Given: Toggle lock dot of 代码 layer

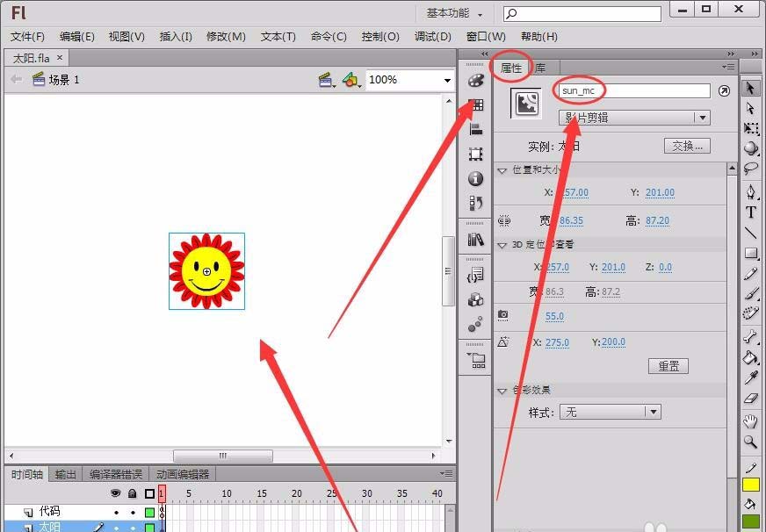Looking at the screenshot, I should point(133,513).
